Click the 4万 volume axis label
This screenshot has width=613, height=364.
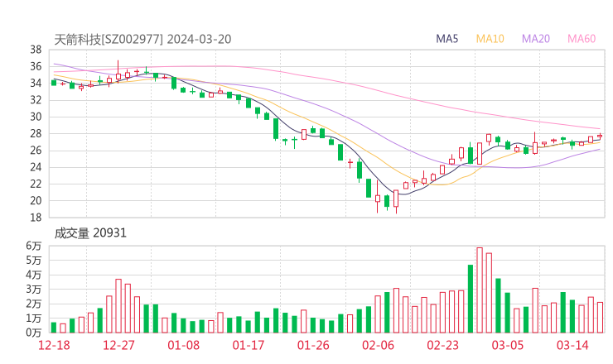tap(34, 275)
